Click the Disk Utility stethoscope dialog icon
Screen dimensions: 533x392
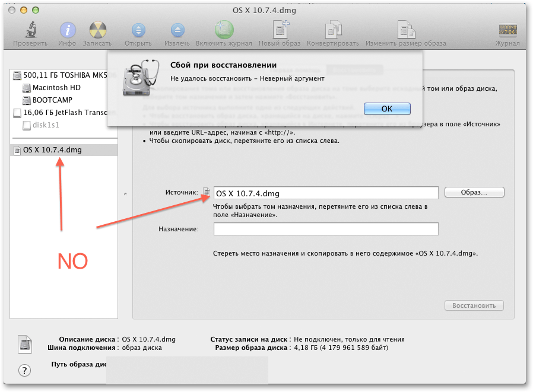[141, 78]
